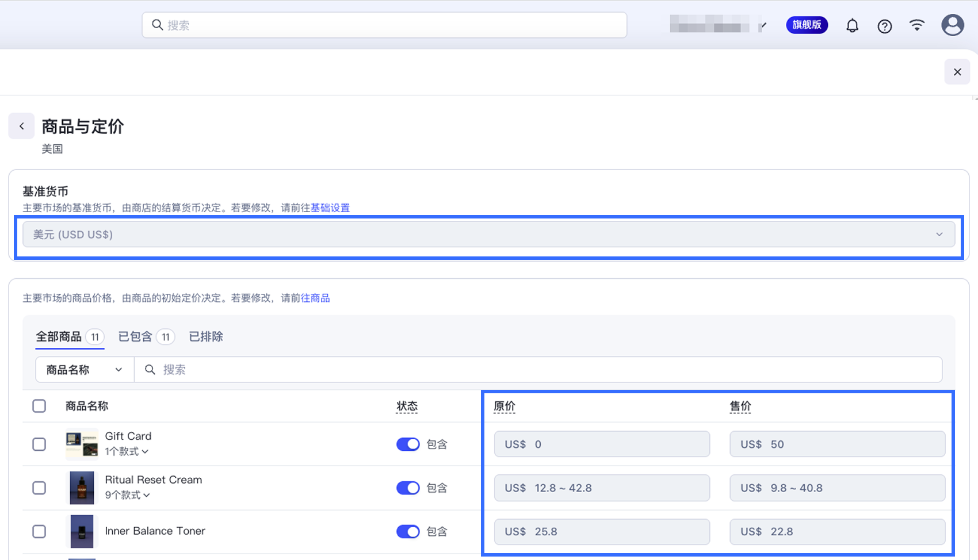Click the product list search field
Screen dimensions: 978x560
pyautogui.click(x=538, y=370)
